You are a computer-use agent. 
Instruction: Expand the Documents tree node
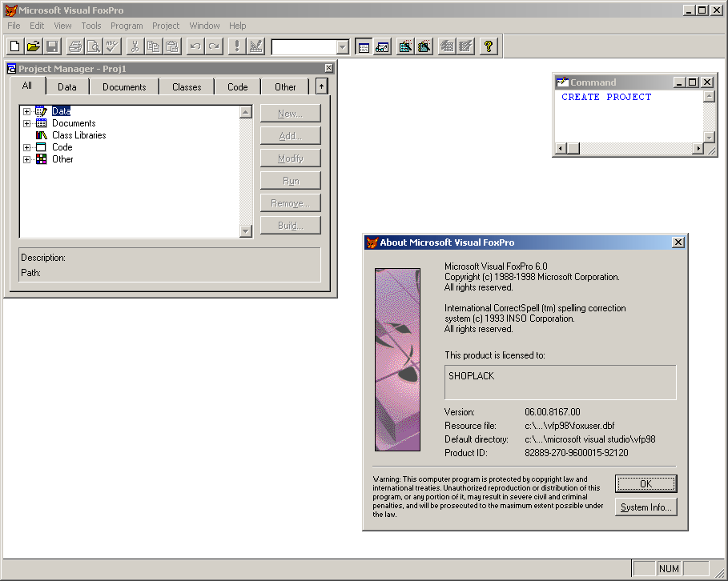click(x=27, y=123)
